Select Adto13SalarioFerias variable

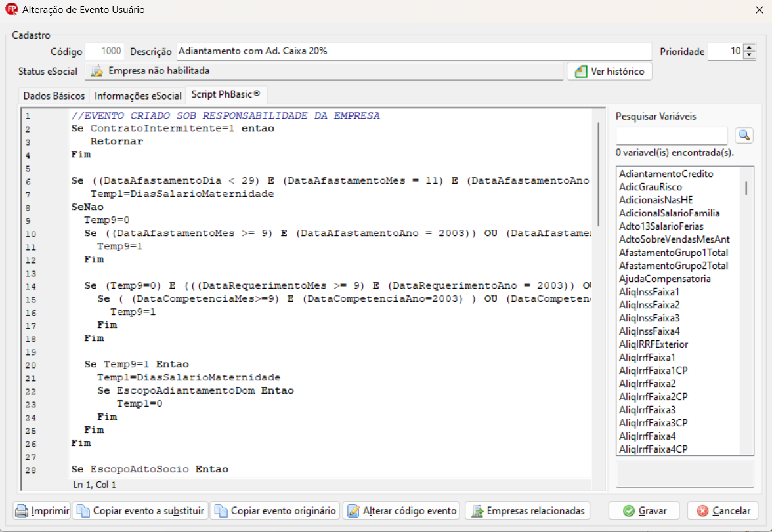click(661, 226)
